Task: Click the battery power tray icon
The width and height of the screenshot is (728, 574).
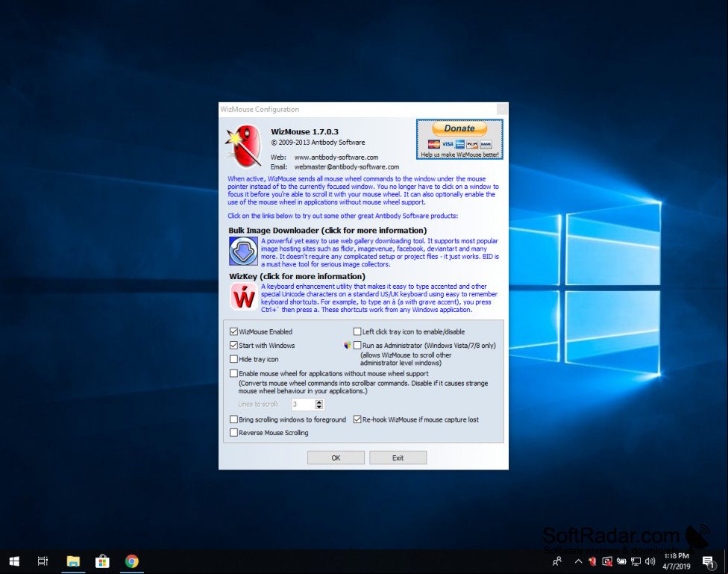Action: coord(621,561)
